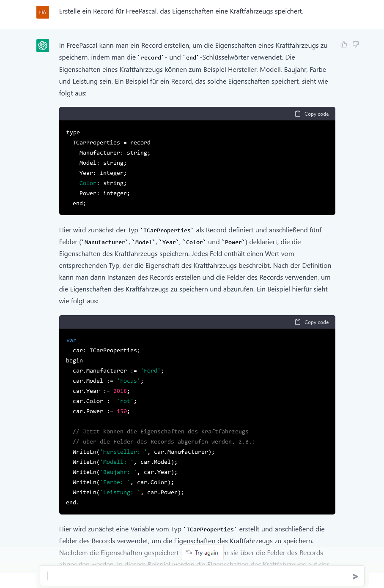
Task: Click the inline `record` keyword in the intro
Action: 151,57
